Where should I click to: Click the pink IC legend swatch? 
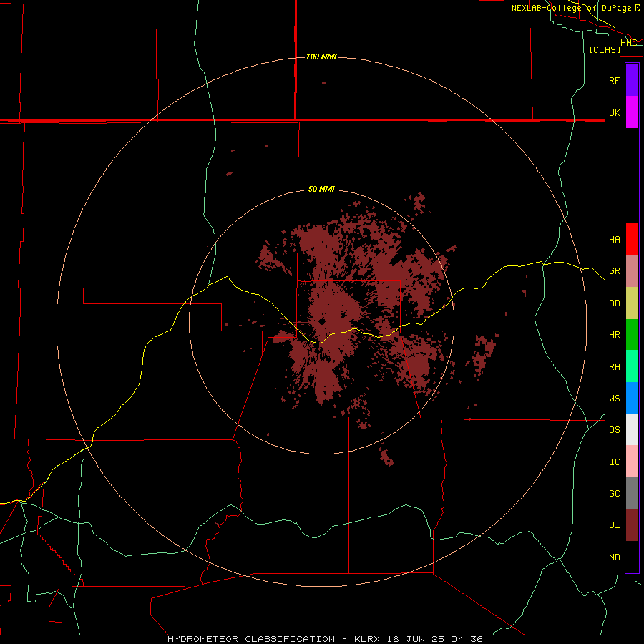pyautogui.click(x=632, y=462)
